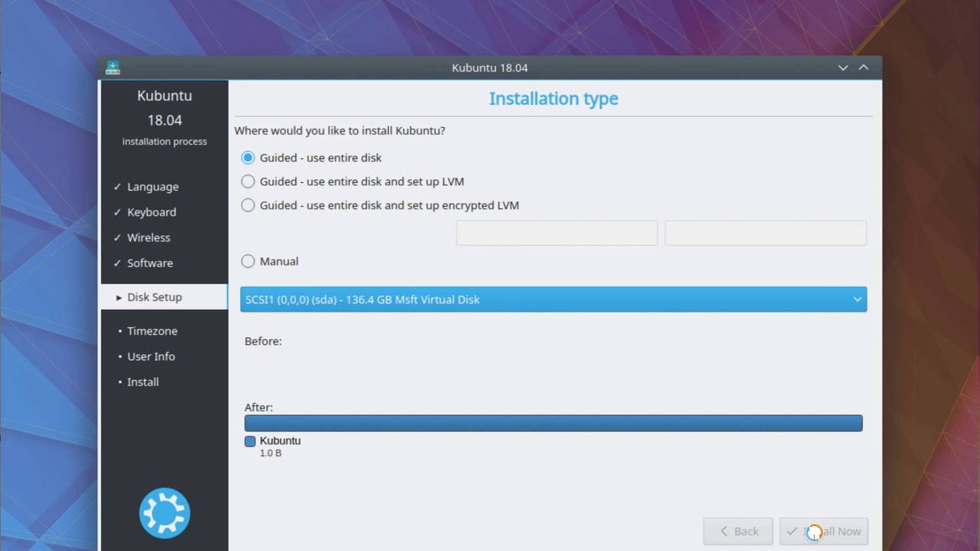The height and width of the screenshot is (551, 980).
Task: Click the Kubuntu legend color square
Action: (250, 442)
